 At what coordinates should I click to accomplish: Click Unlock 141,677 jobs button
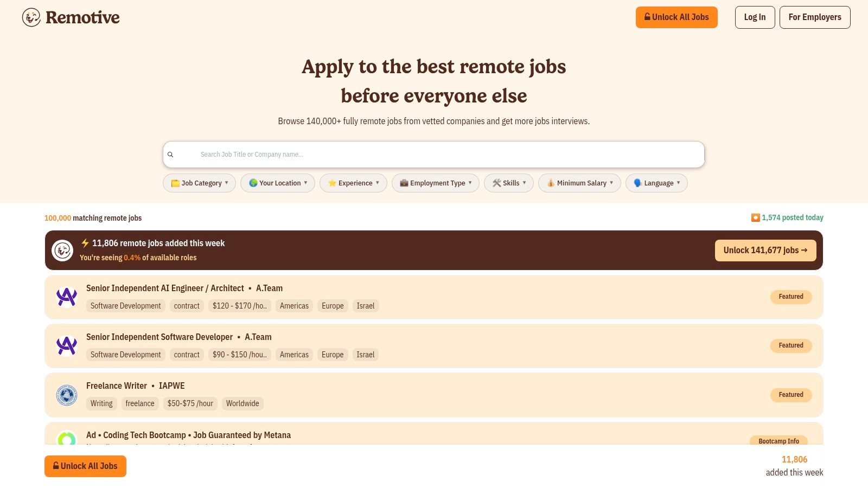coord(765,251)
